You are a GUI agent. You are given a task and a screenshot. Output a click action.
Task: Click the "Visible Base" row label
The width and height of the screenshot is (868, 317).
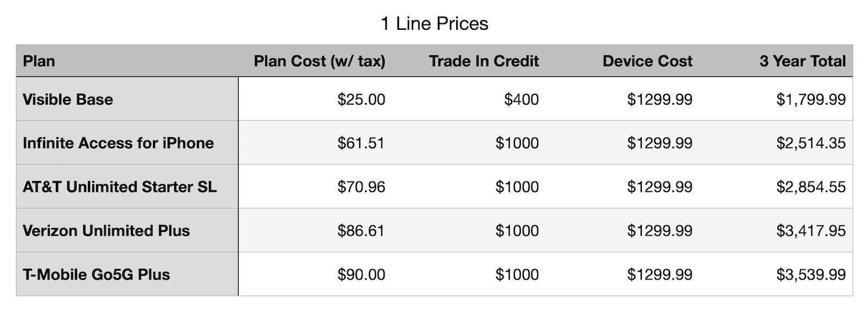pos(68,100)
